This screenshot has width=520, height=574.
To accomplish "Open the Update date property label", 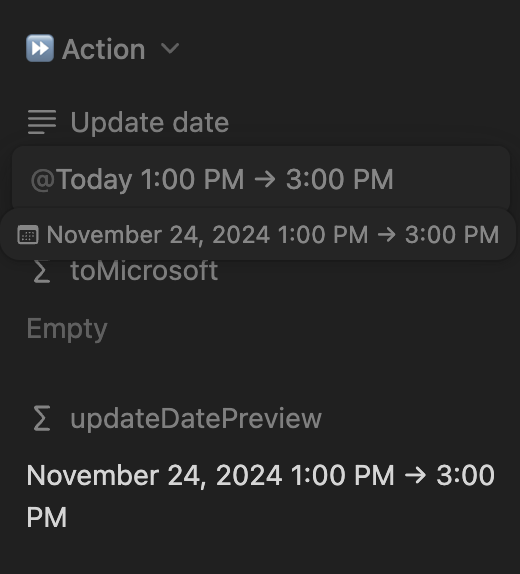I will [150, 122].
